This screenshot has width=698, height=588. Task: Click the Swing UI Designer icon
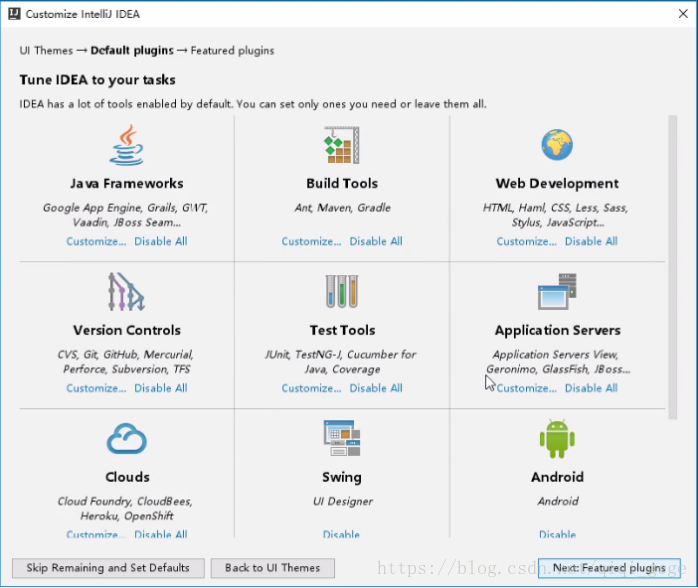(x=342, y=439)
